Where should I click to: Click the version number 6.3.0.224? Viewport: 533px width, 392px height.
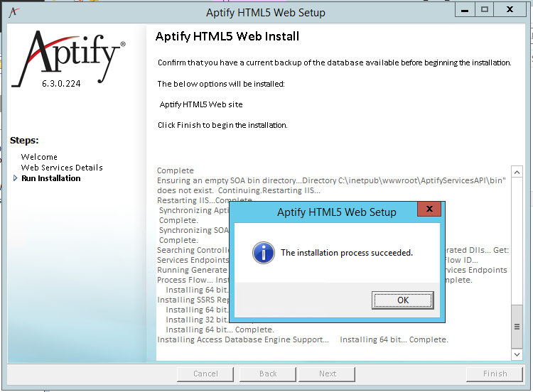click(61, 84)
